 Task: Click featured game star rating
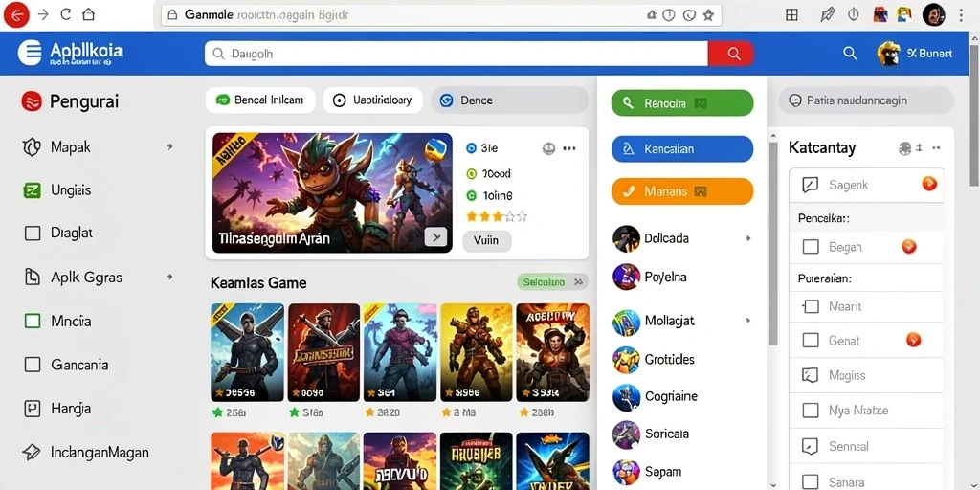[x=497, y=217]
